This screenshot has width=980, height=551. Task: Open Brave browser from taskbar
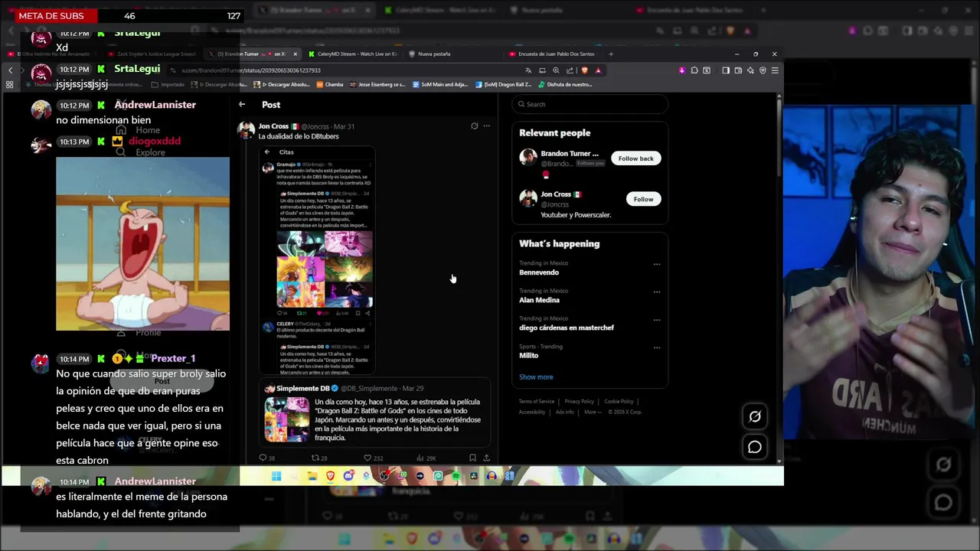331,476
